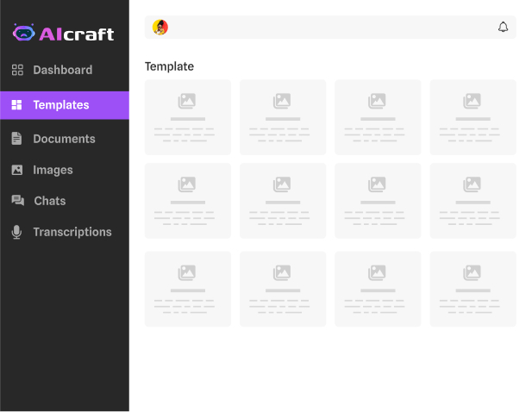
Task: Open the first template card in bottom row
Action: tap(188, 289)
